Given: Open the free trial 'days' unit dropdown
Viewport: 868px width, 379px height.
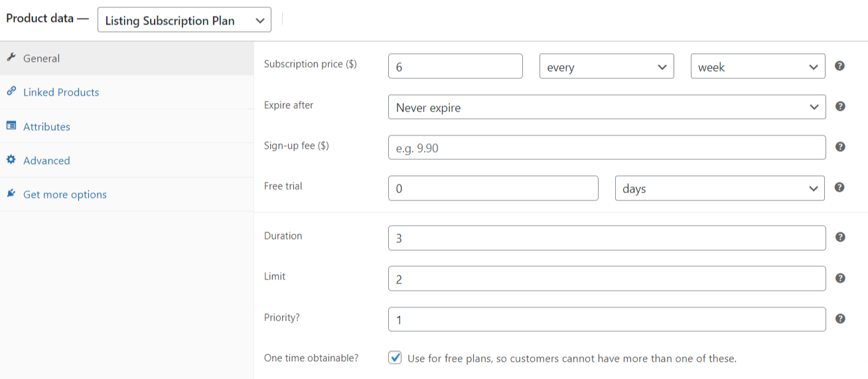Looking at the screenshot, I should [720, 188].
